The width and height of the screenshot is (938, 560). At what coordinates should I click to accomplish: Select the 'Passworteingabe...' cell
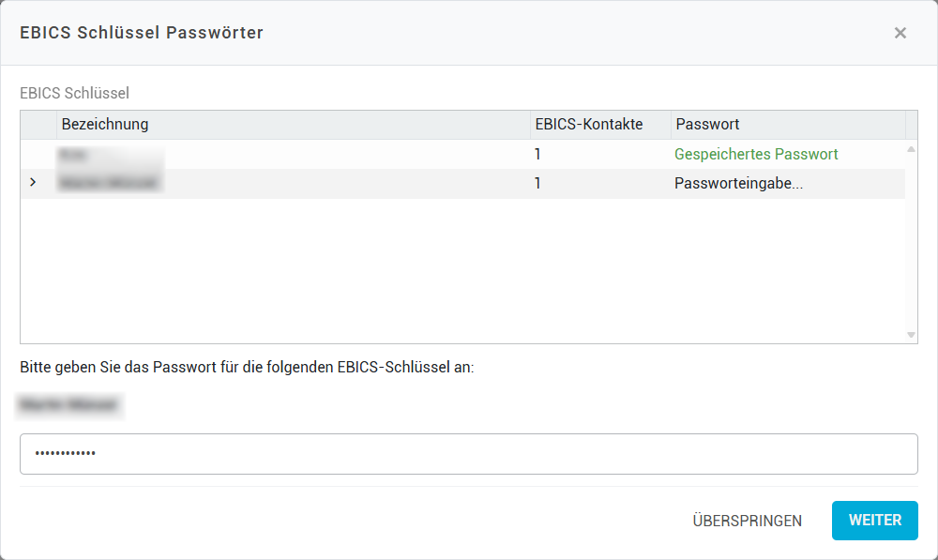click(x=739, y=184)
